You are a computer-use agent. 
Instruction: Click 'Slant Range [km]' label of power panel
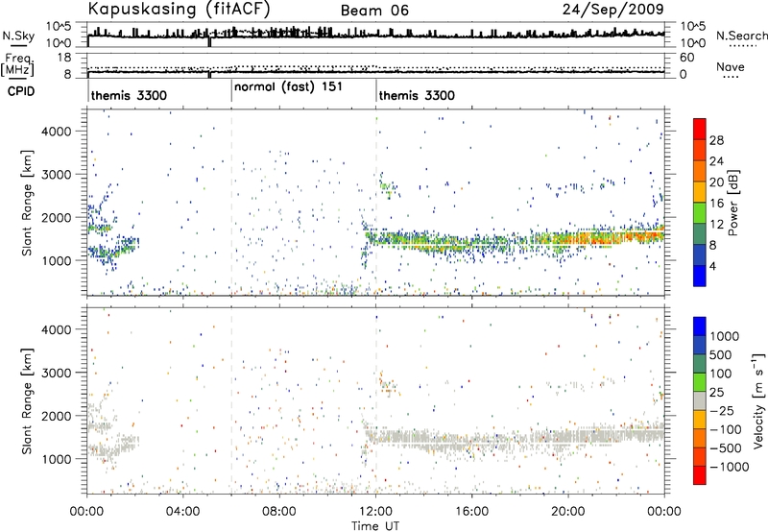click(x=27, y=203)
